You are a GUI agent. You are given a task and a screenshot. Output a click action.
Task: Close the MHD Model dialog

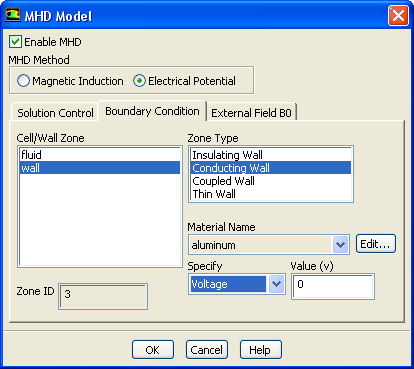point(398,15)
